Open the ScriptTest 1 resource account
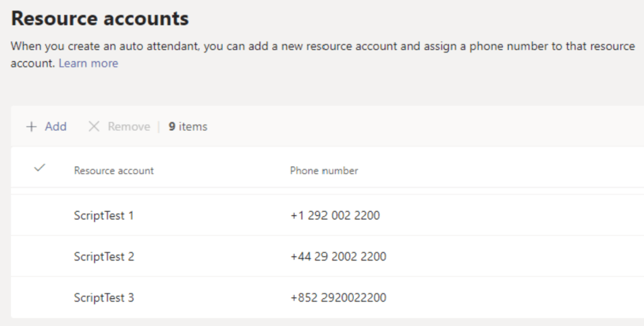This screenshot has height=326, width=644. pyautogui.click(x=103, y=216)
